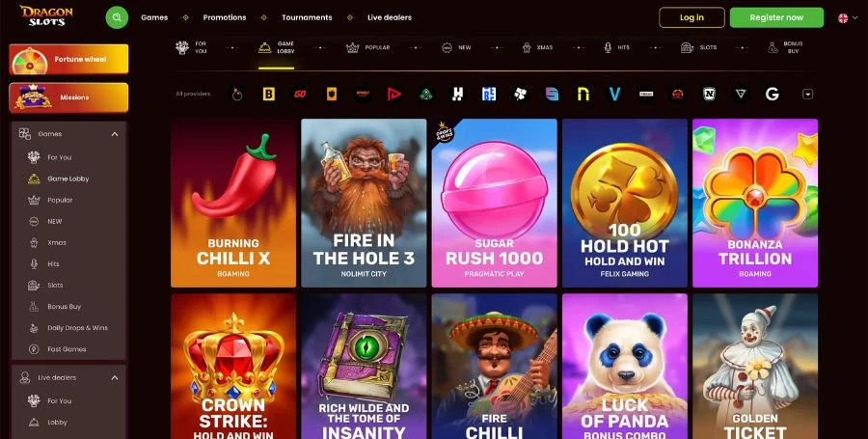Image resolution: width=868 pixels, height=439 pixels.
Task: Select the white H provider icon
Action: pos(457,95)
